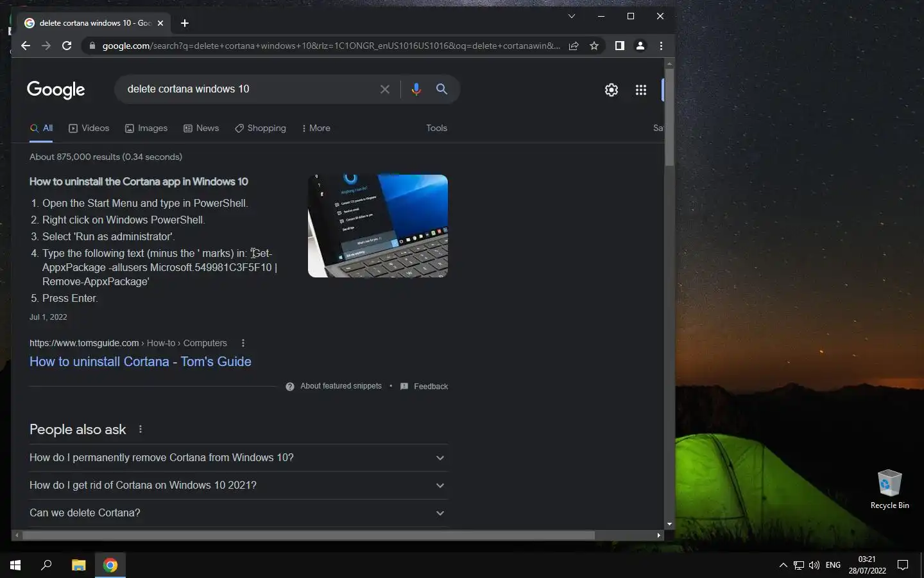Click the address bar URL text
The height and width of the screenshot is (578, 924).
point(331,46)
